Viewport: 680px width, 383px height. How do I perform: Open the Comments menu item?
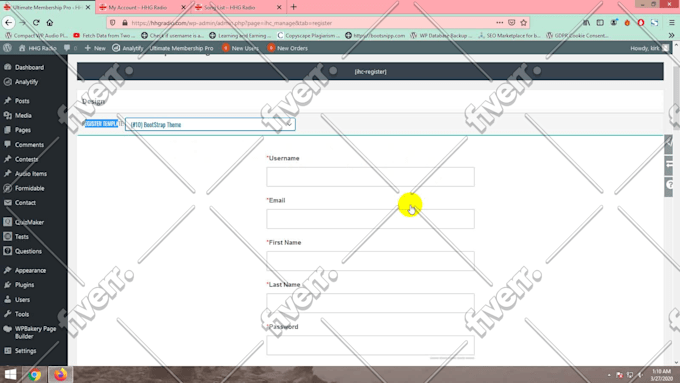click(x=29, y=144)
